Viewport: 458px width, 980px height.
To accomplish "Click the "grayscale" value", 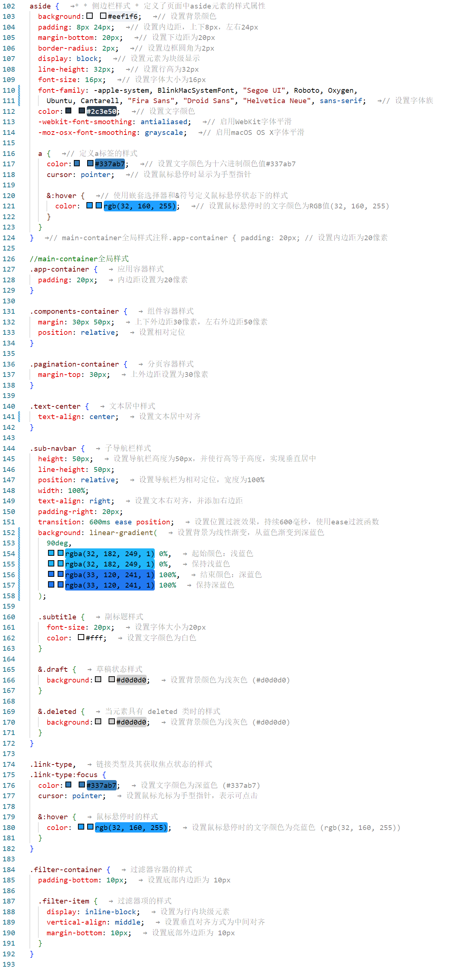I will click(164, 132).
